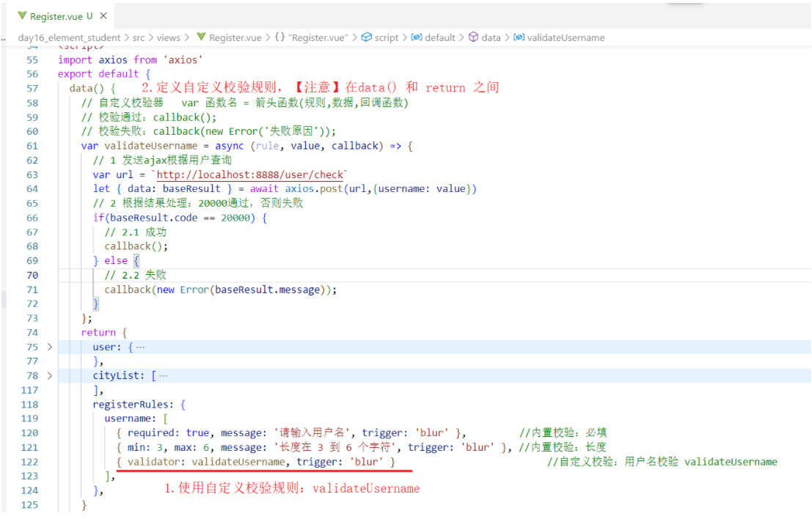Click the collapsed ellipsis after 'user: {'
The image size is (812, 519).
click(140, 347)
